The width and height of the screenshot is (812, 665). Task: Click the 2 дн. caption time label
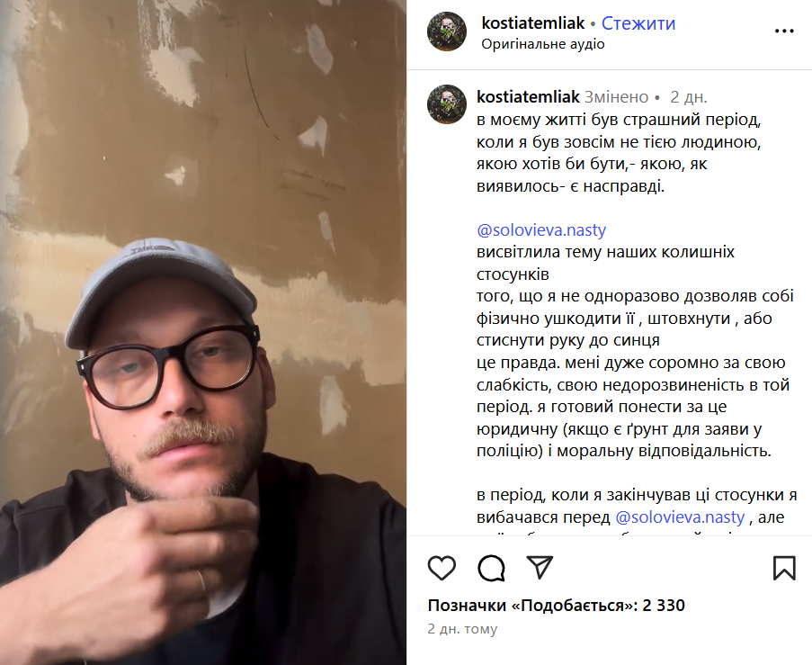688,97
